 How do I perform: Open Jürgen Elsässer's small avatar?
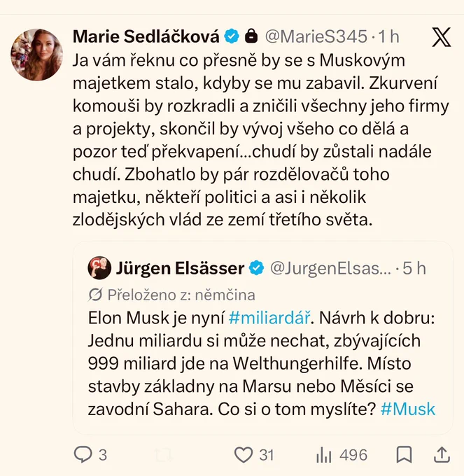(x=99, y=268)
